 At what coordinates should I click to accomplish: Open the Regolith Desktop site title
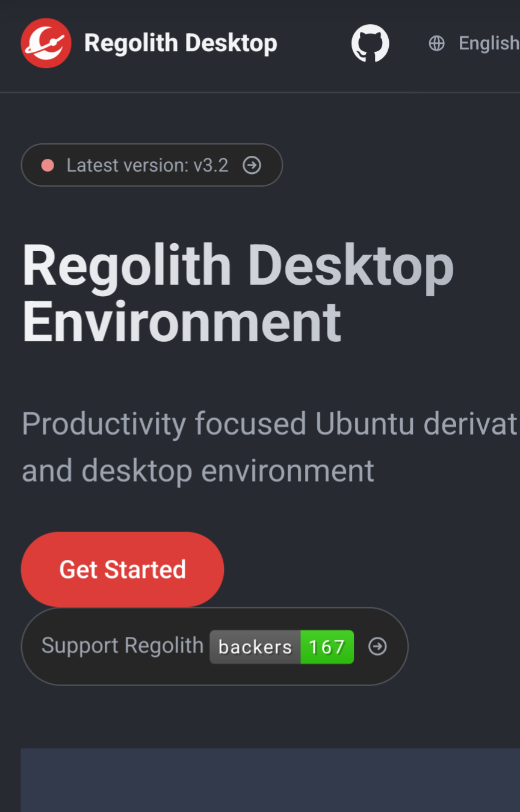point(181,43)
